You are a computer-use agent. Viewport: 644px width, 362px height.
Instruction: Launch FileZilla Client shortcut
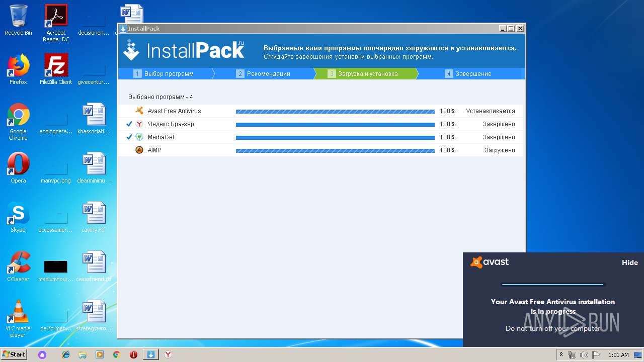pyautogui.click(x=56, y=69)
